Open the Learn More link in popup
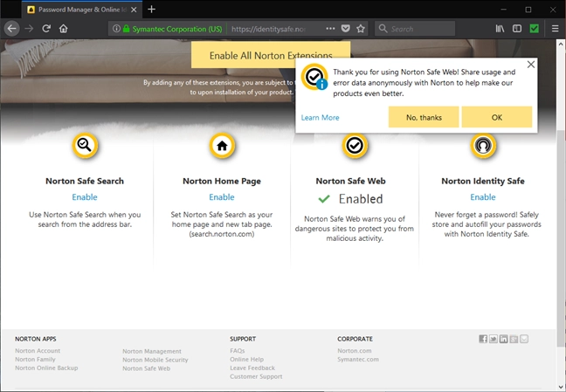 click(321, 118)
